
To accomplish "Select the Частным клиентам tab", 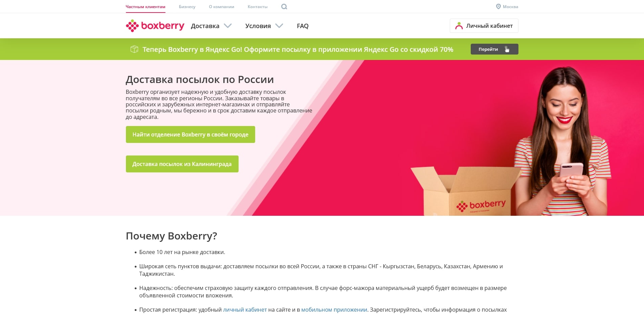I will [x=145, y=6].
